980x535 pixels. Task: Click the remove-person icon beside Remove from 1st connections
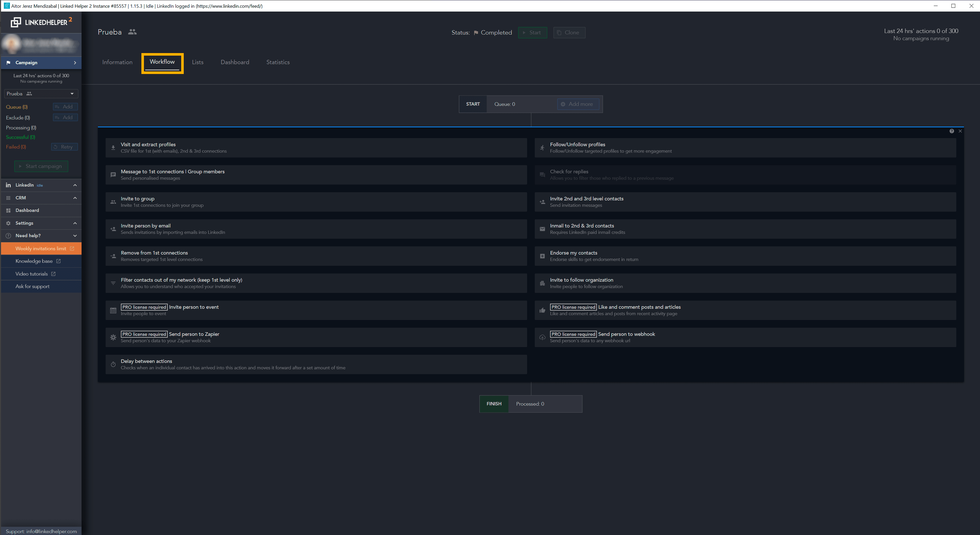[113, 256]
